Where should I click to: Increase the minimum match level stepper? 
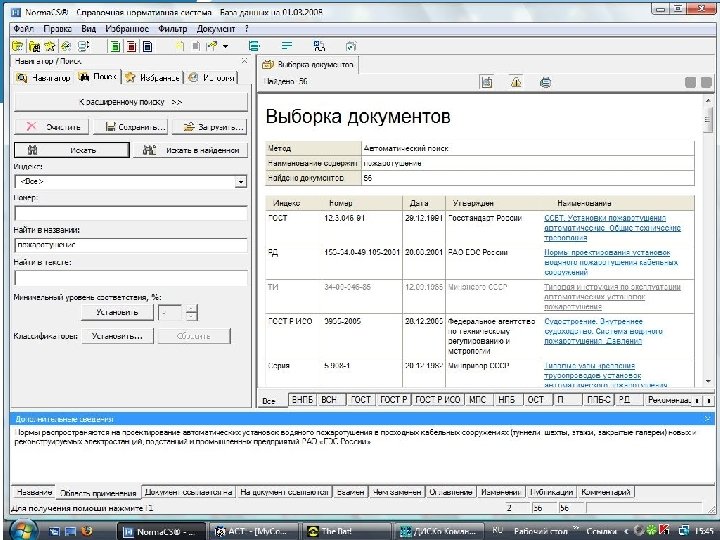point(191,309)
